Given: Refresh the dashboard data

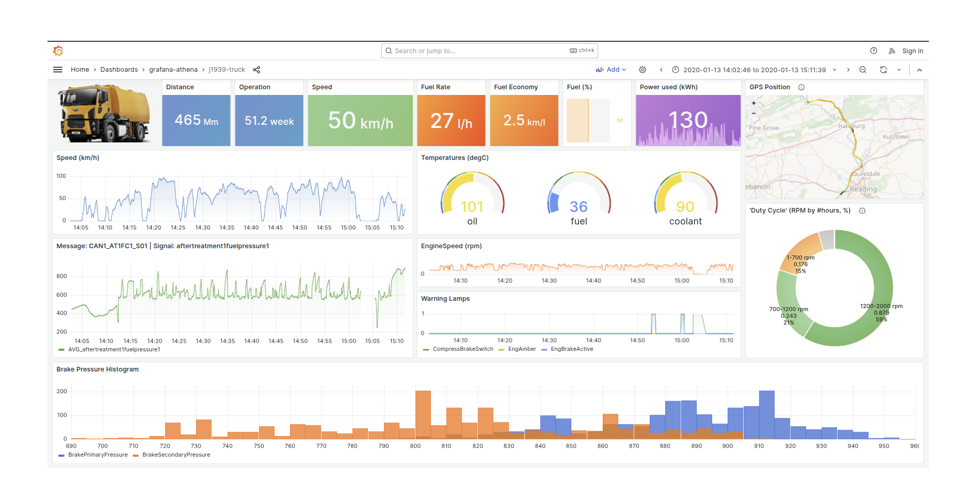Looking at the screenshot, I should tap(883, 69).
